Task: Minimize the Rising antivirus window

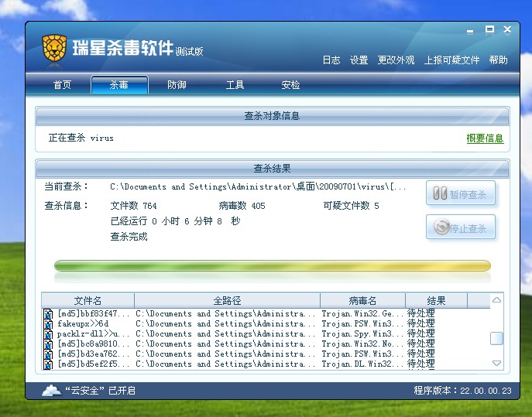Action: (470, 31)
